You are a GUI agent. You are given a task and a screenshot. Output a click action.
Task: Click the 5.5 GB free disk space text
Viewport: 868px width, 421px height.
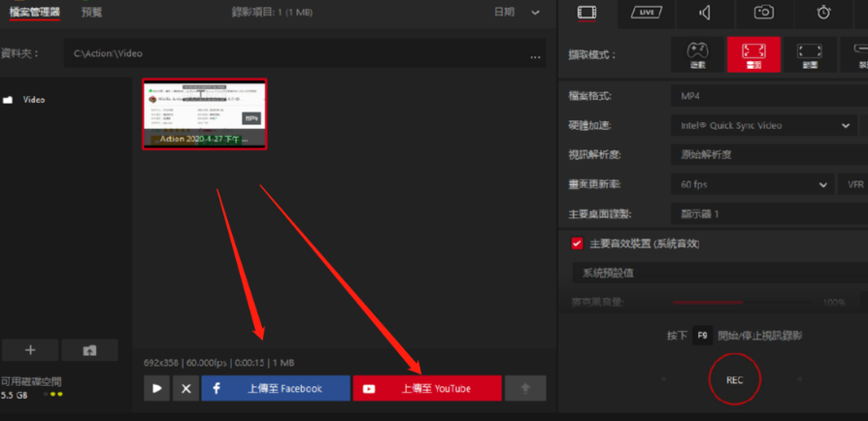click(x=14, y=396)
